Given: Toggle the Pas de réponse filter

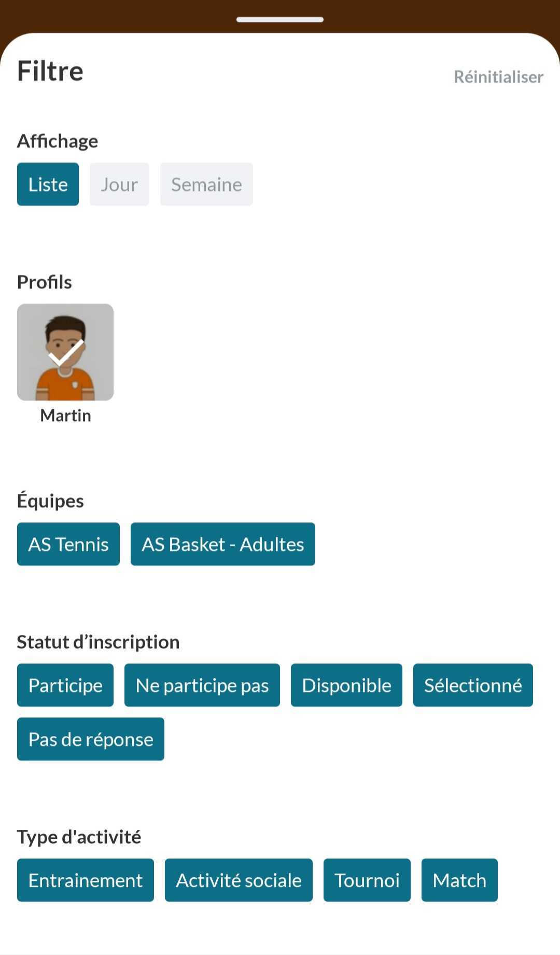Looking at the screenshot, I should tap(91, 739).
